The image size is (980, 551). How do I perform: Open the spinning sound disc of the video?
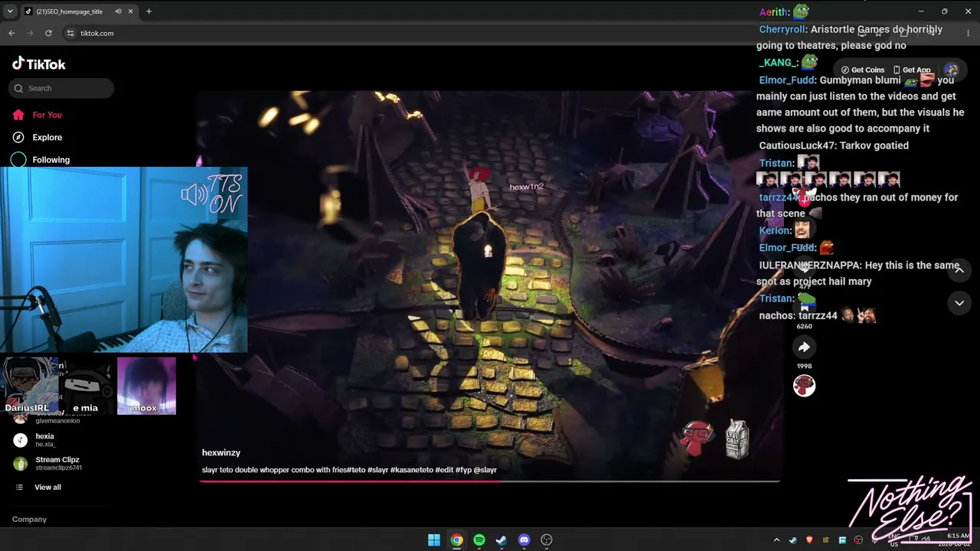pyautogui.click(x=804, y=386)
